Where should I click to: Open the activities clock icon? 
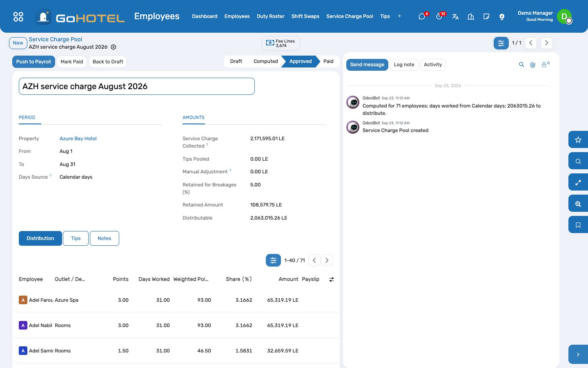439,16
